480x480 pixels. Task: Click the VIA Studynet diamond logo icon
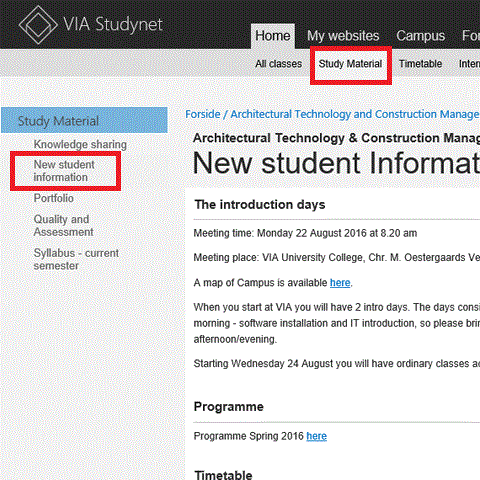click(38, 25)
